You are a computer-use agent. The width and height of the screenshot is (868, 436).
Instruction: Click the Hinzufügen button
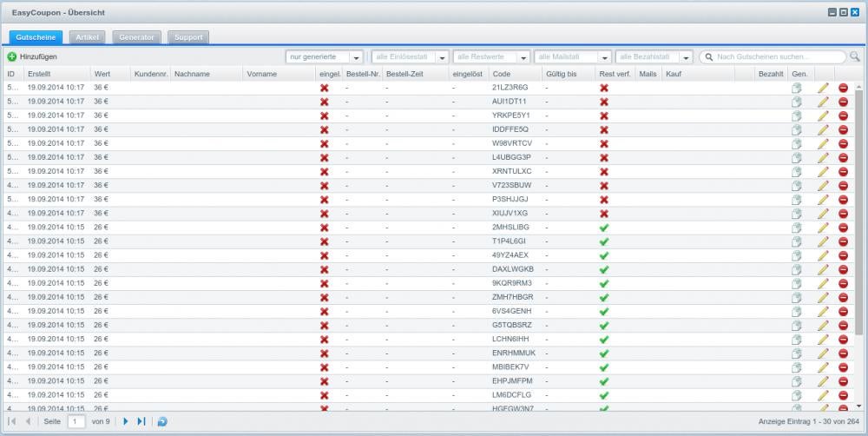(32, 56)
